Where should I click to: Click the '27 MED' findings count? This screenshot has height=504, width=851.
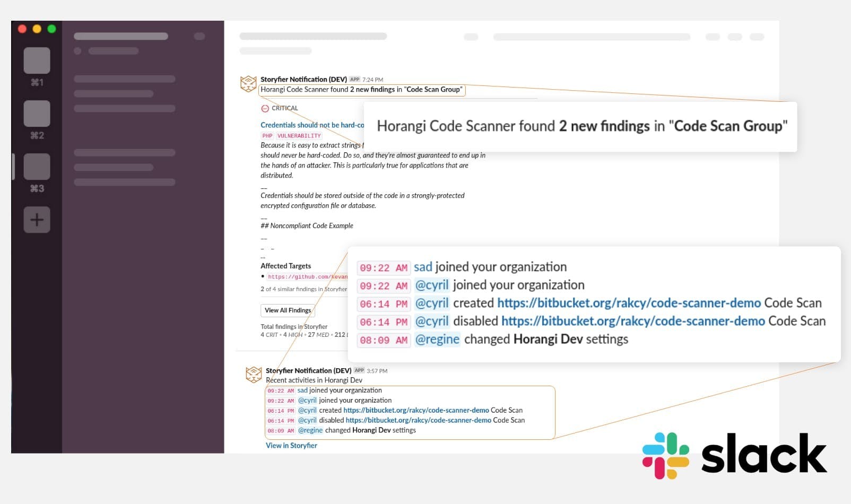318,335
